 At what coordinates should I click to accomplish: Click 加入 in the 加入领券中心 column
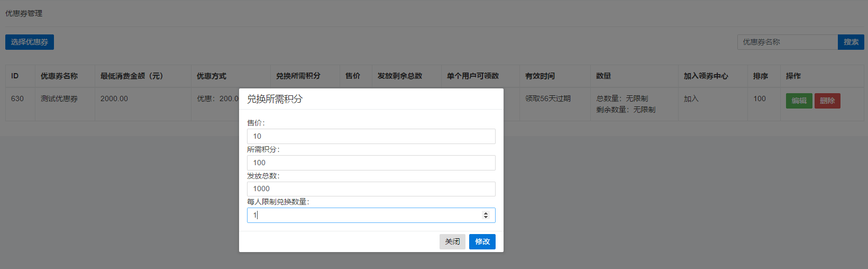tap(691, 98)
